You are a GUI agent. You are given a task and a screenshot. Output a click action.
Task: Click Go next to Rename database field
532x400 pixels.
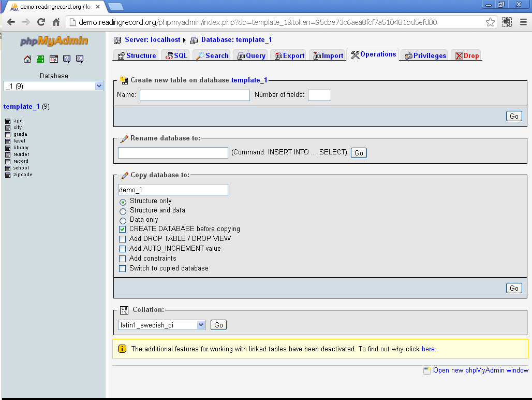[359, 153]
